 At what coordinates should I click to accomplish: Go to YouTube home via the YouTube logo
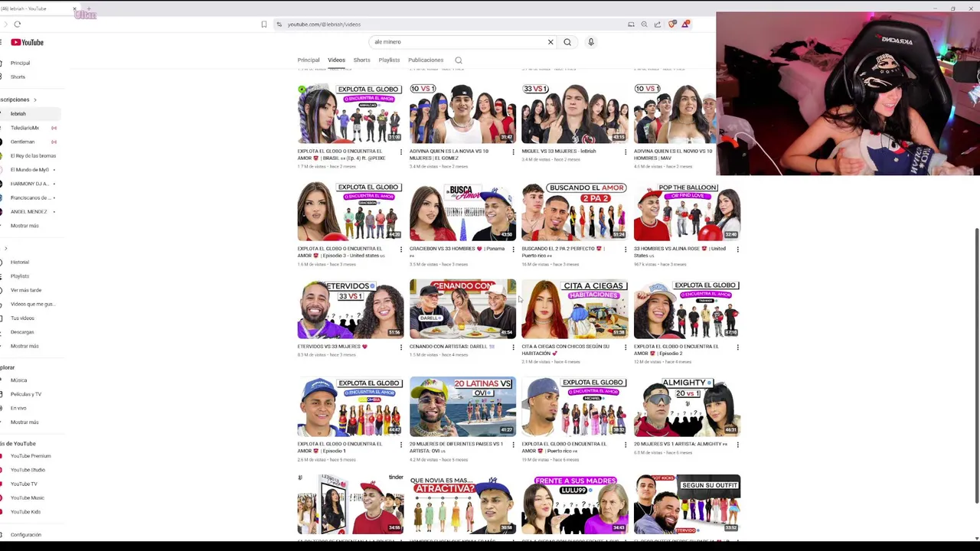point(28,42)
